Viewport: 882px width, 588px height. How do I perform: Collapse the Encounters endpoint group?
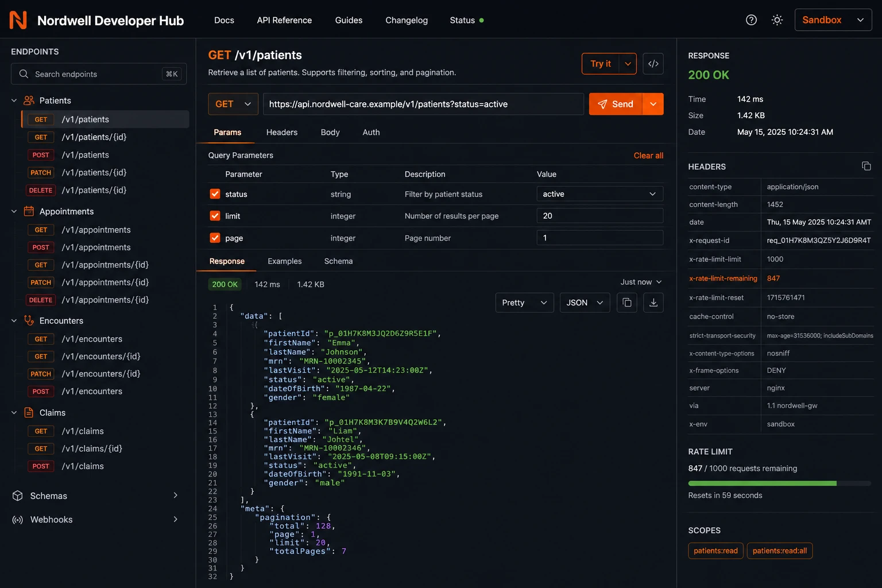(x=14, y=320)
